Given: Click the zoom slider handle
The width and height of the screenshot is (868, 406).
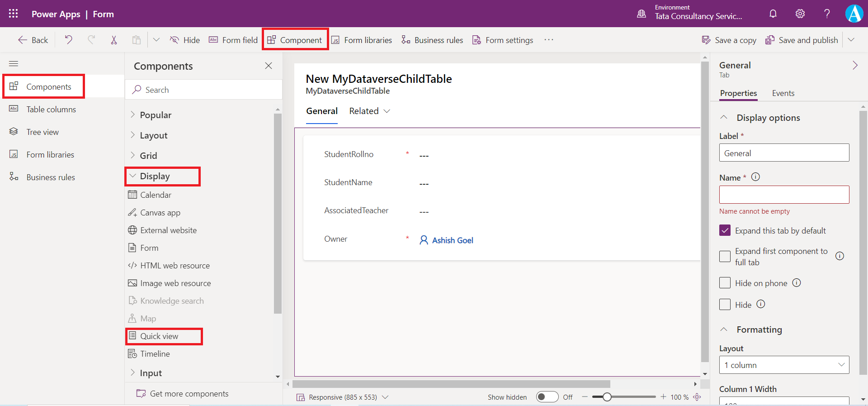Looking at the screenshot, I should (x=607, y=397).
